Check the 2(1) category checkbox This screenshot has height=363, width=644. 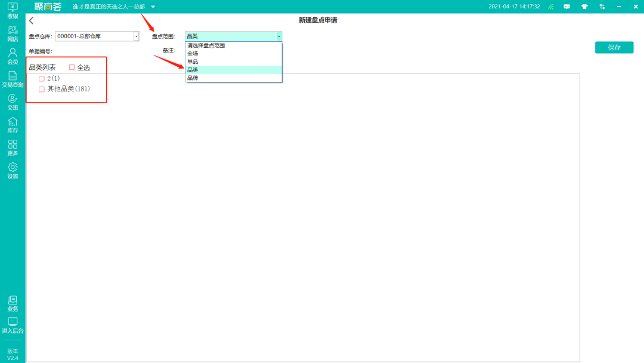(42, 79)
